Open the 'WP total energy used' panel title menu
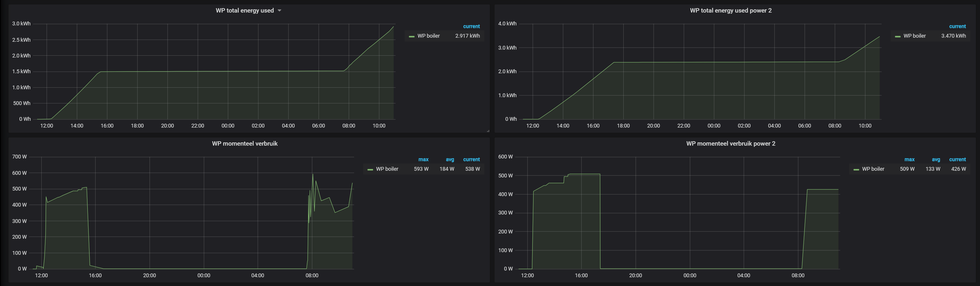The width and height of the screenshot is (980, 286). point(245,11)
